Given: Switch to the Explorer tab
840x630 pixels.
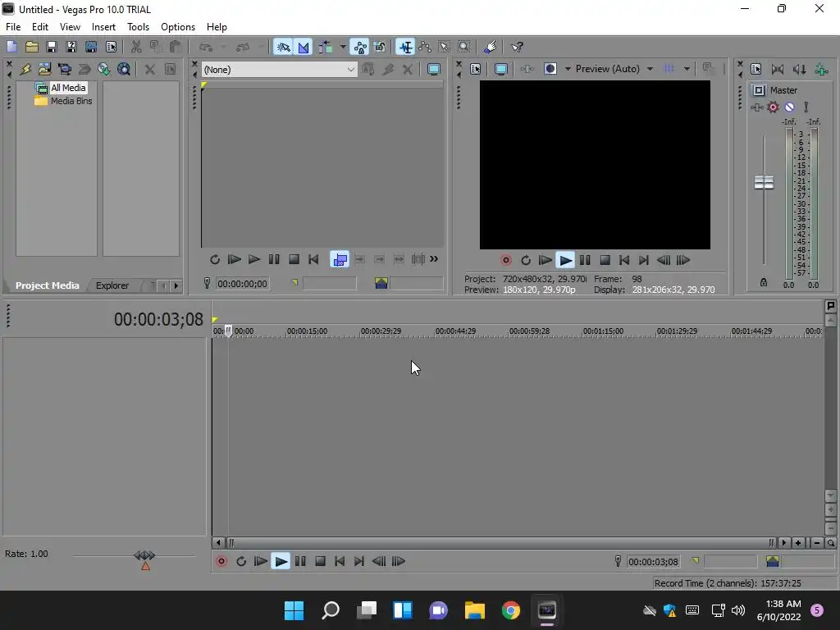Looking at the screenshot, I should (112, 285).
